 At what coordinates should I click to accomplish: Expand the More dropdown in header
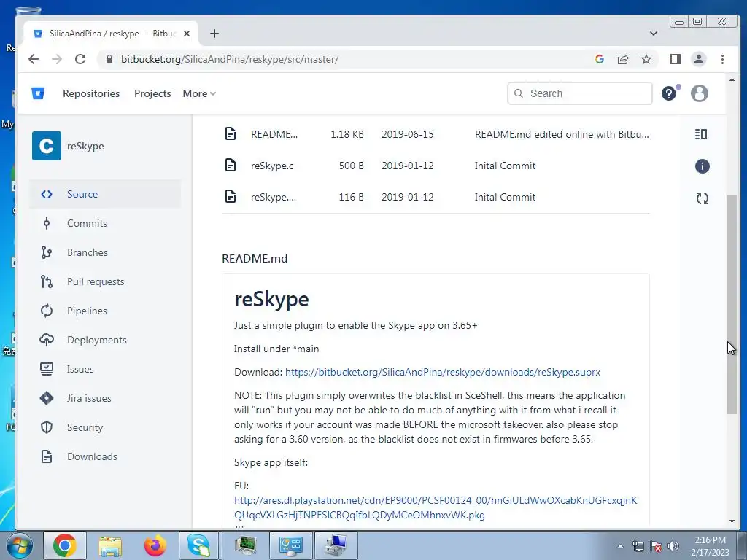pyautogui.click(x=199, y=93)
